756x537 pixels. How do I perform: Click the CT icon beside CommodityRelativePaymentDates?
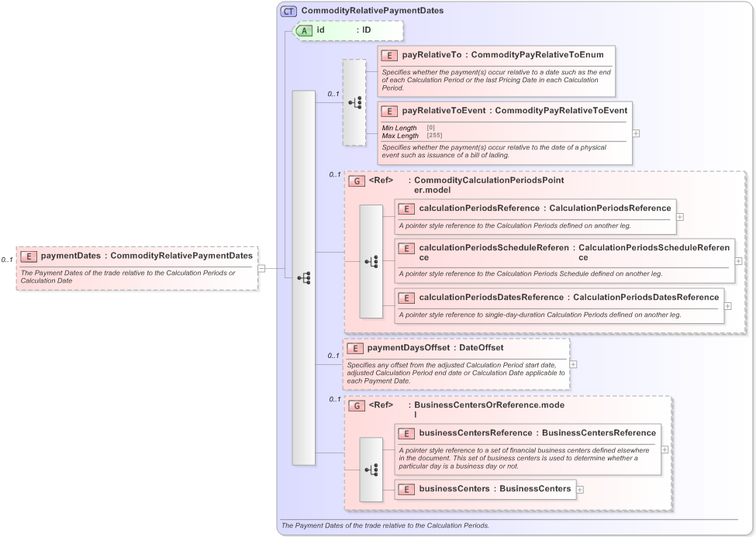point(288,12)
